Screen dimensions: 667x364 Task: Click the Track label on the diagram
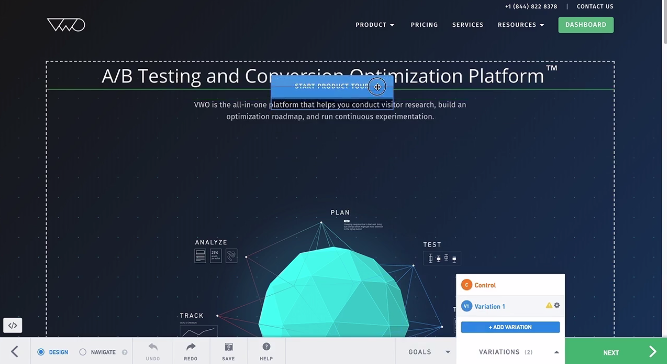coord(191,316)
